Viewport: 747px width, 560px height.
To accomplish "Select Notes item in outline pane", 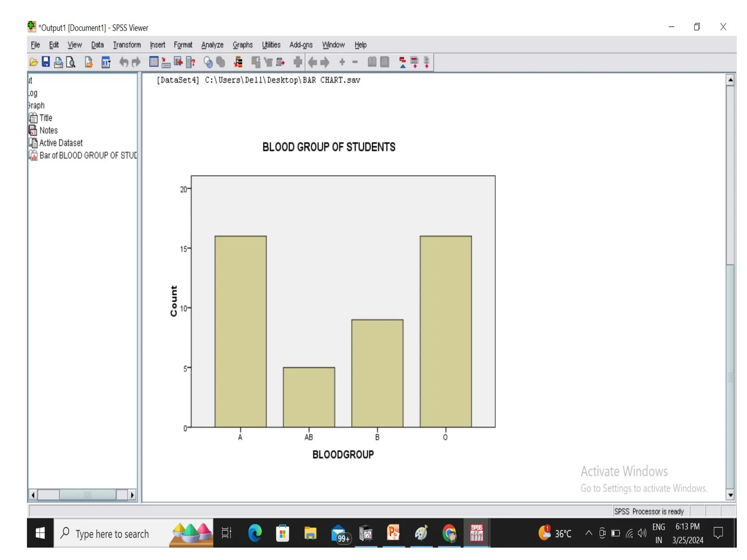I will click(x=48, y=131).
